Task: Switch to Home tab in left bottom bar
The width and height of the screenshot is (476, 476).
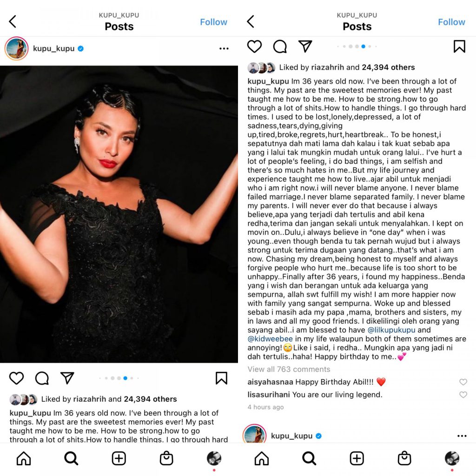Action: point(24,458)
